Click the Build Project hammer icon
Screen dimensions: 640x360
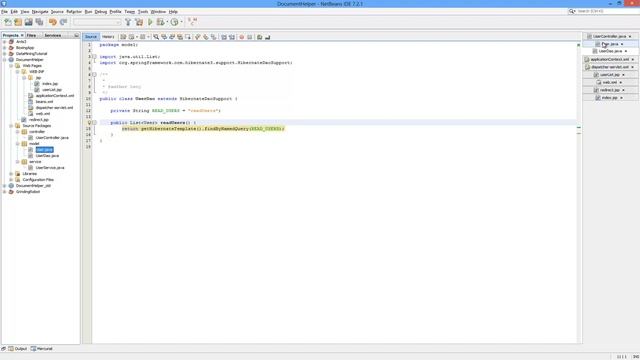(128, 22)
